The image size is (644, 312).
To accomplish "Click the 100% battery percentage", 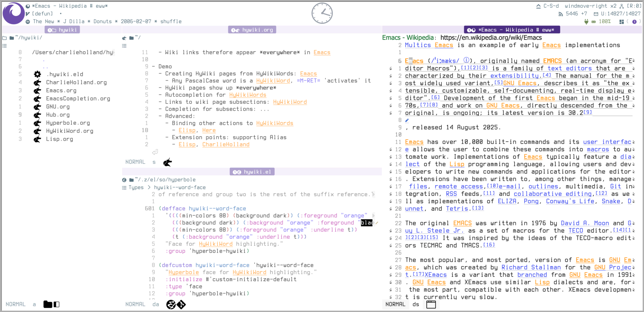I will 605,22.
